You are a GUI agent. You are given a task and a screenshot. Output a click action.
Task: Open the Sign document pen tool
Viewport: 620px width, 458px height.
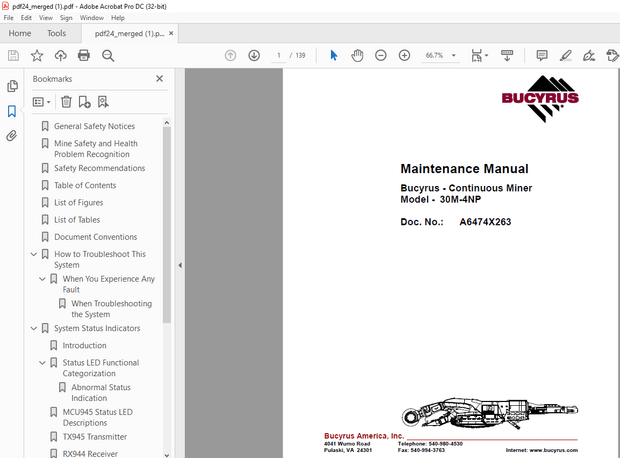(589, 55)
